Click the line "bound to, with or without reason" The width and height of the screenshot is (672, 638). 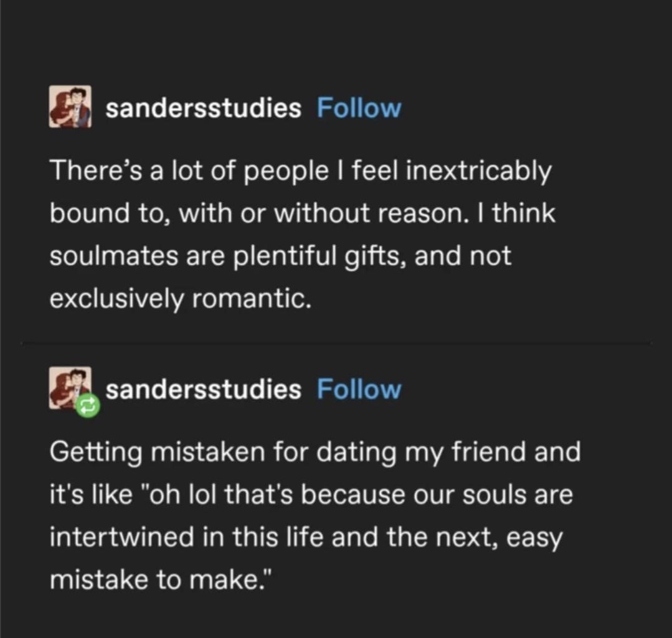tap(302, 213)
